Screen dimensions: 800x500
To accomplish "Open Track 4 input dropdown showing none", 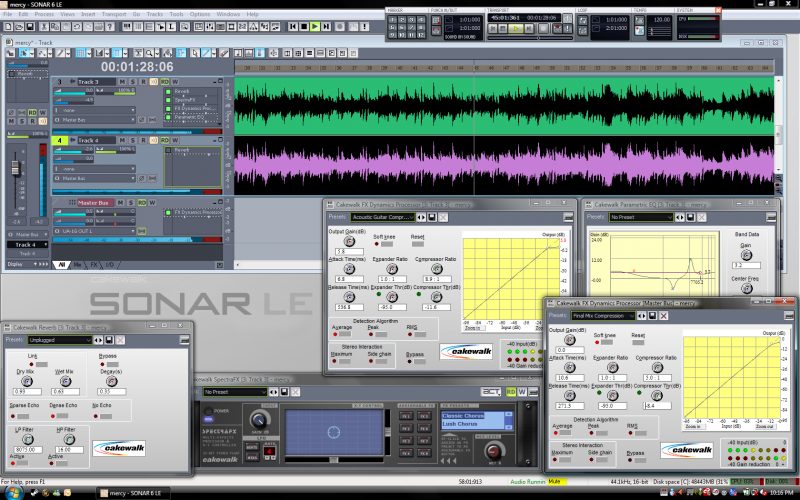I will 95,169.
